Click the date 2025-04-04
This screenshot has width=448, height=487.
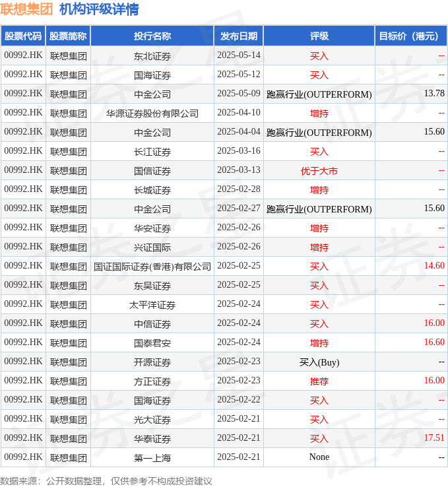(238, 132)
